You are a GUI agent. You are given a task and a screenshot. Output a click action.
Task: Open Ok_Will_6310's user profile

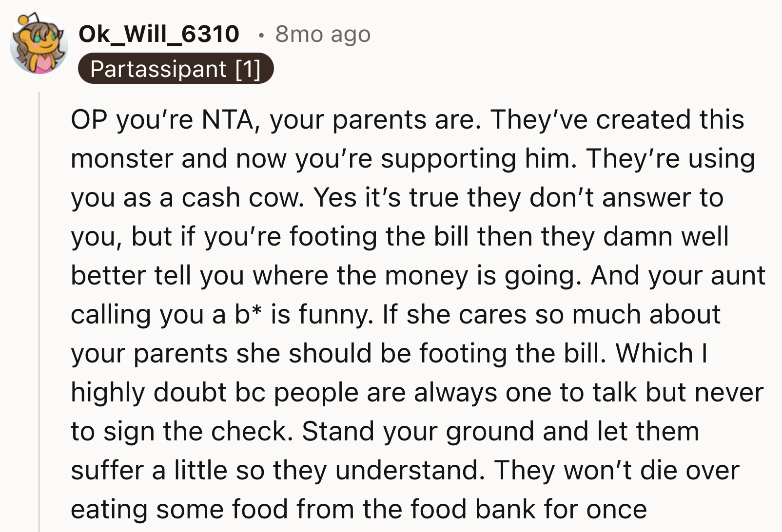tap(159, 34)
